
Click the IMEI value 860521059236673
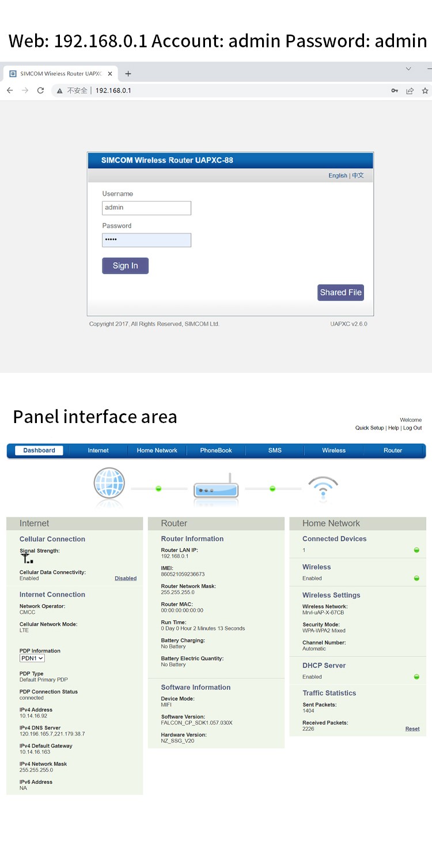point(183,575)
